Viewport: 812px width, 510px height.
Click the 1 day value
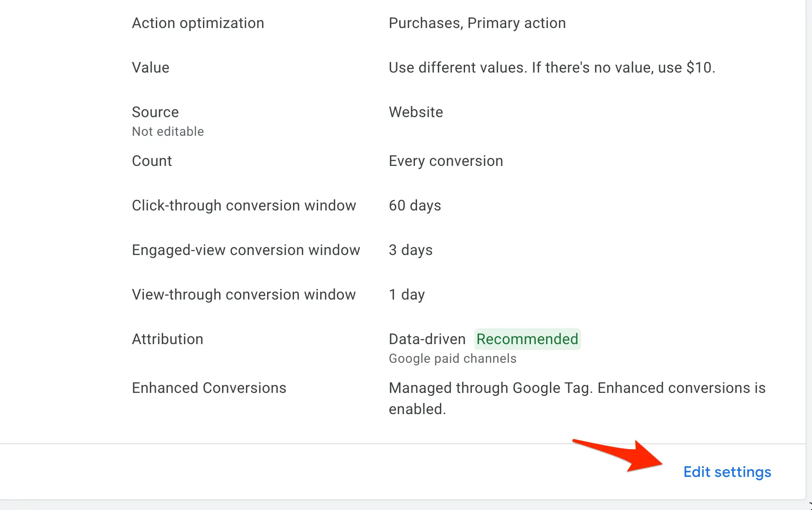[406, 294]
